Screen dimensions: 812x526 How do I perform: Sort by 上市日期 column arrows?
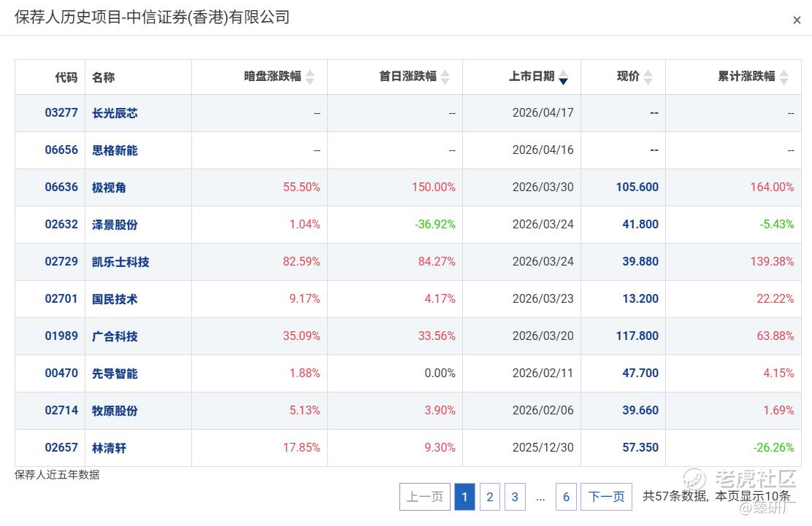point(564,77)
